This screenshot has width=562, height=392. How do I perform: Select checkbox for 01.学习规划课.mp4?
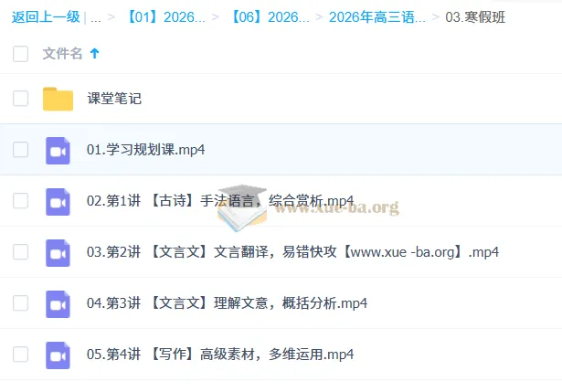click(20, 150)
